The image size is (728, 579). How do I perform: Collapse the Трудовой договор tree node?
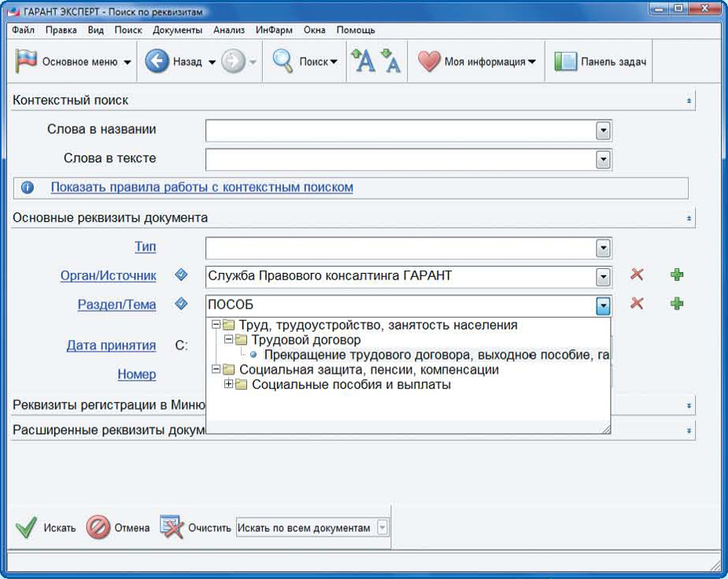click(x=228, y=340)
